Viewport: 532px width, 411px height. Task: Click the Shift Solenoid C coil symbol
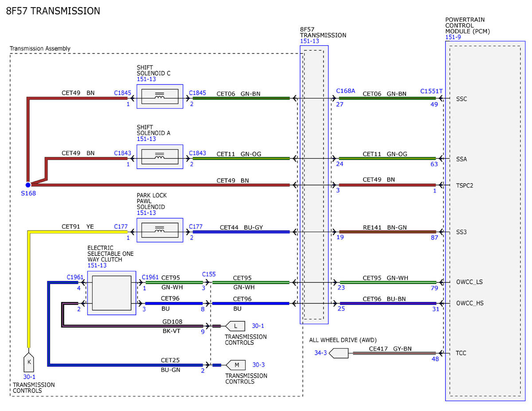coord(160,96)
